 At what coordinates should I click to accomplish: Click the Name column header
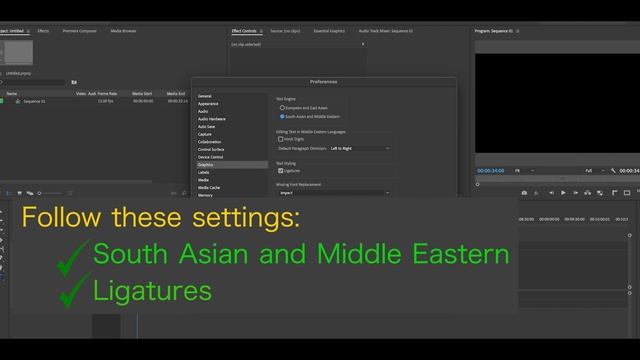(x=12, y=93)
